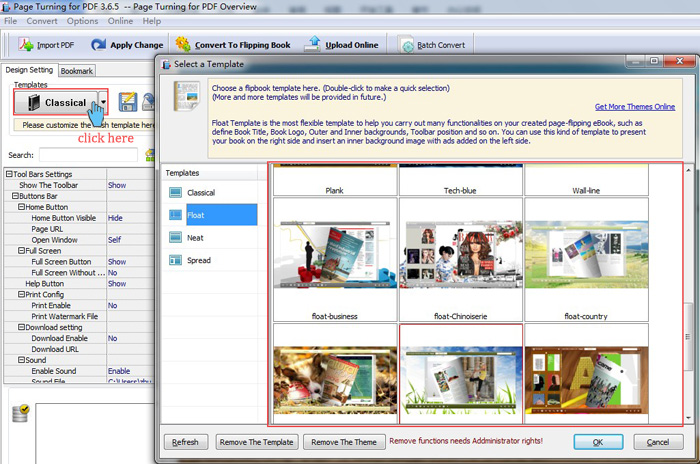Click the flipbook page icon in dialog header

point(186,96)
